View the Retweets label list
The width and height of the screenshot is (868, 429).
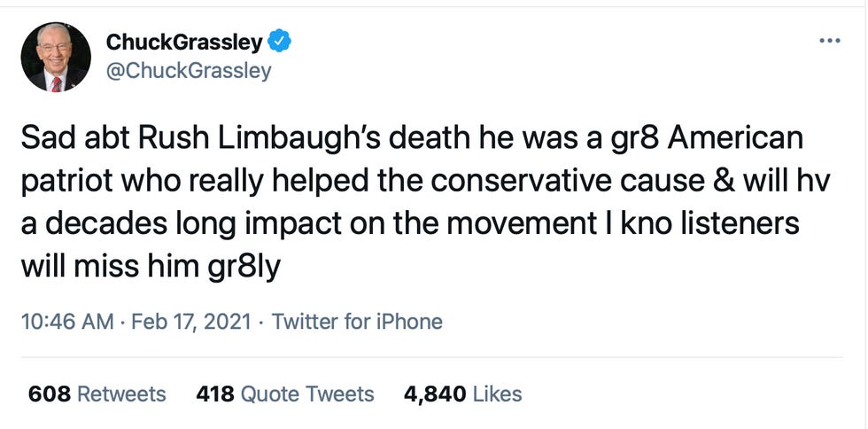click(x=122, y=394)
